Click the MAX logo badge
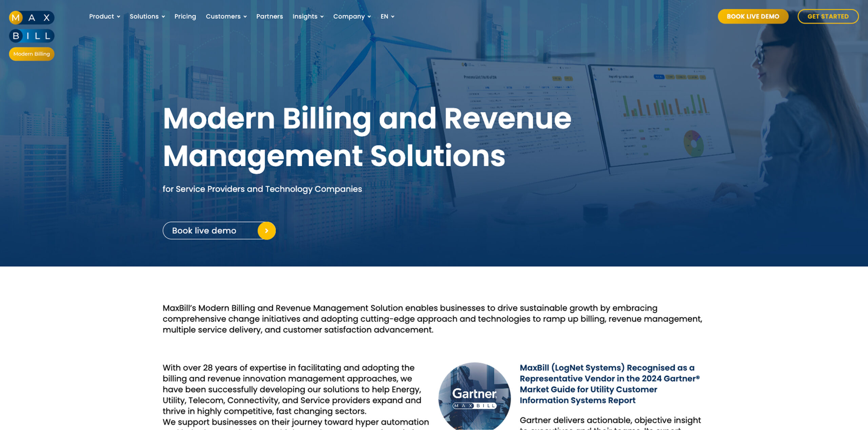Screen dimensions: 868x430 pyautogui.click(x=32, y=18)
